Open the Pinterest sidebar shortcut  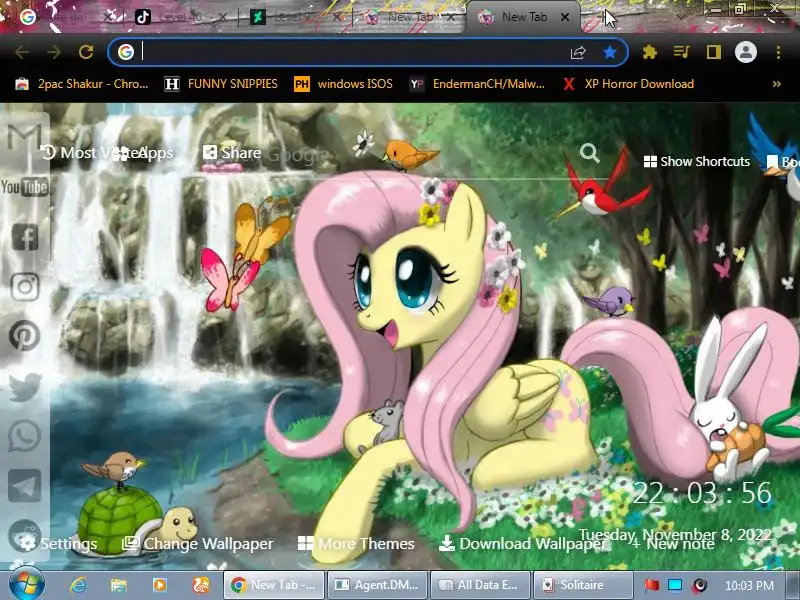pyautogui.click(x=24, y=336)
